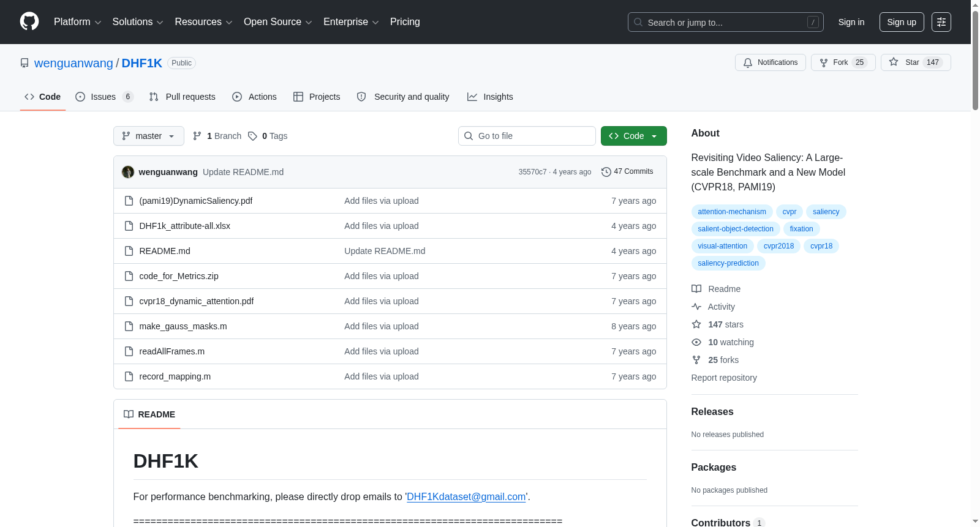Click the pulse icon beside Activity
This screenshot has height=527, width=980.
point(696,307)
